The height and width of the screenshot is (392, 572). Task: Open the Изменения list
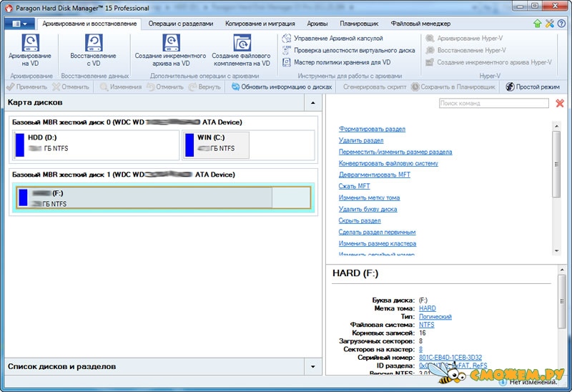click(121, 87)
